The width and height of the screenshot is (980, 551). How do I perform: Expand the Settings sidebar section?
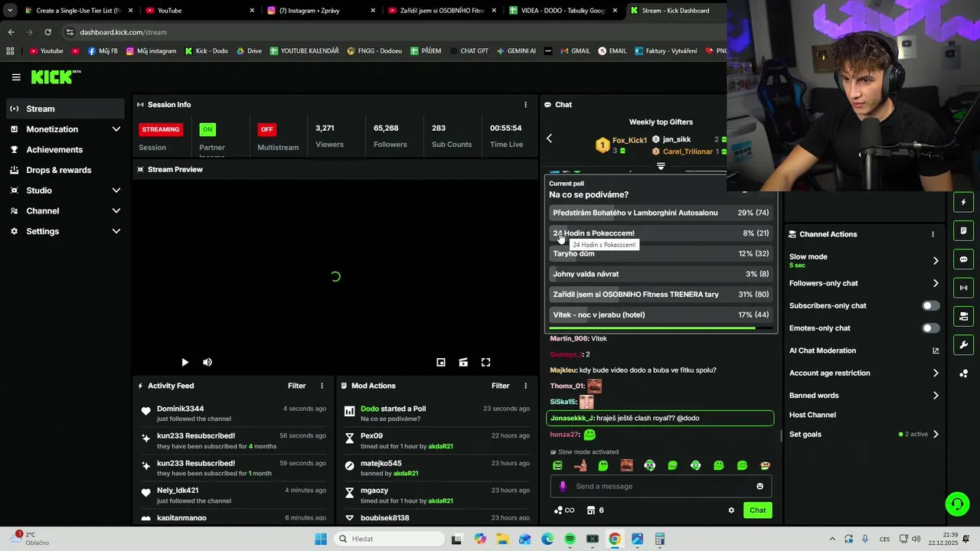tap(116, 231)
